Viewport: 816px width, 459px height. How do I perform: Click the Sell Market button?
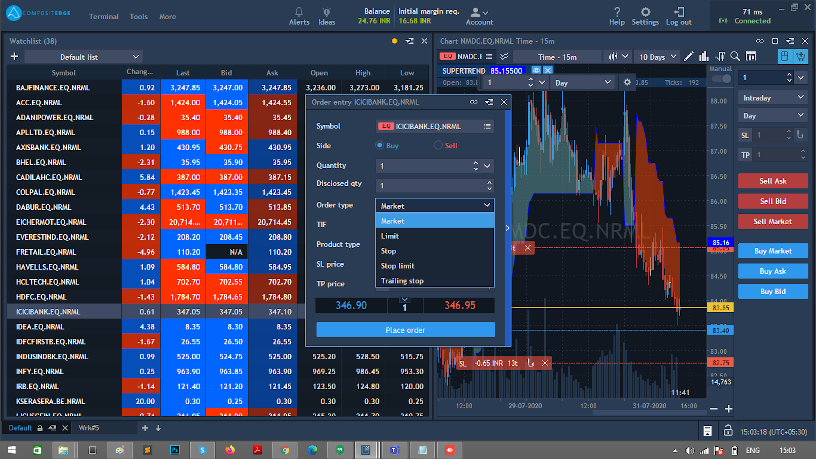(x=773, y=222)
